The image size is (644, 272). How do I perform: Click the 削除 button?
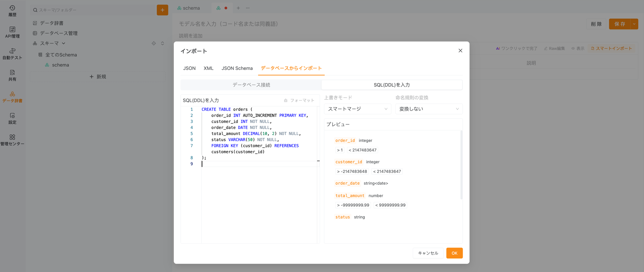(x=596, y=24)
